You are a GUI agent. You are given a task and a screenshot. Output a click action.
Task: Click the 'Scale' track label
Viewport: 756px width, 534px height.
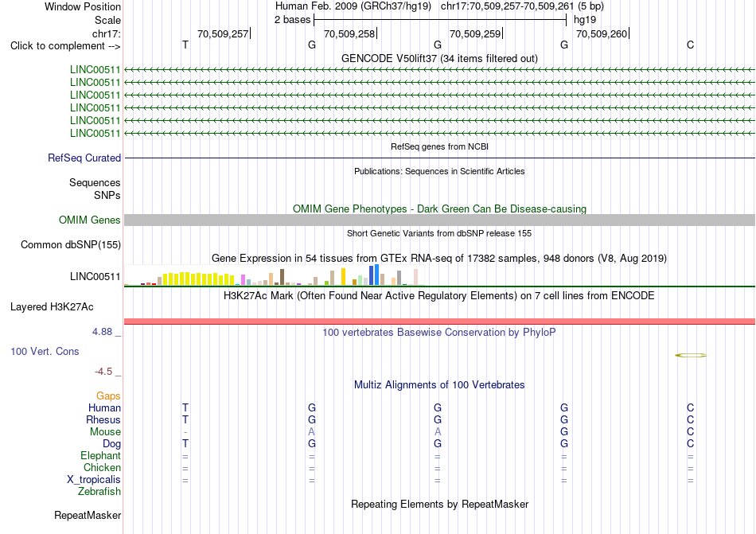point(107,20)
